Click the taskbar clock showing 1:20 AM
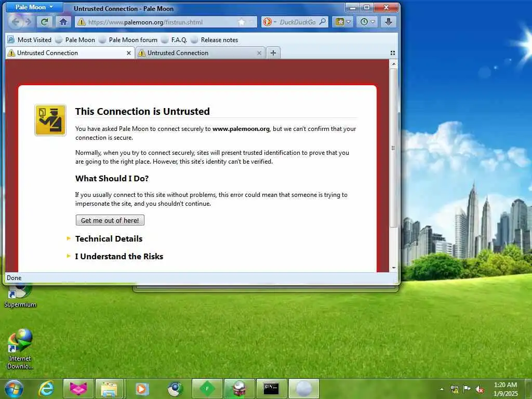This screenshot has height=399, width=532. (506, 389)
